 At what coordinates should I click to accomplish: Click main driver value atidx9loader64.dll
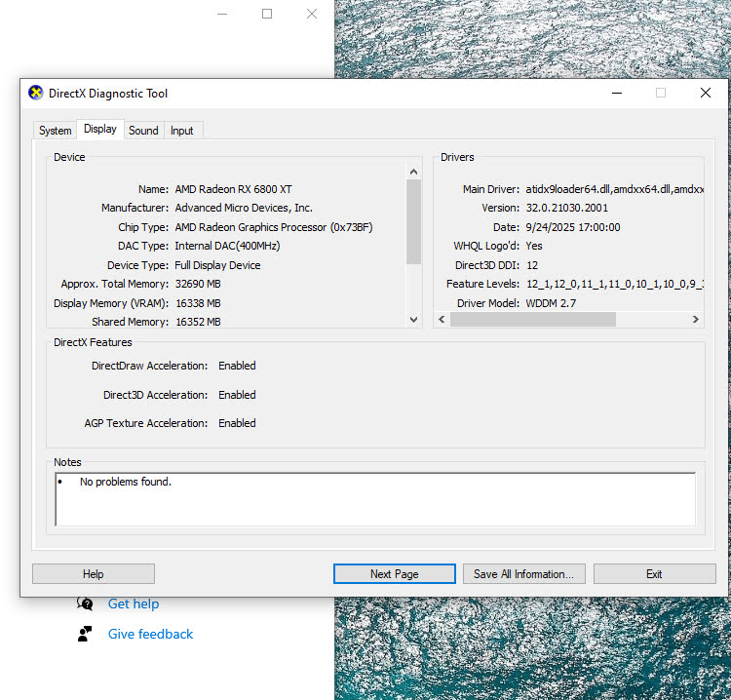(x=568, y=189)
